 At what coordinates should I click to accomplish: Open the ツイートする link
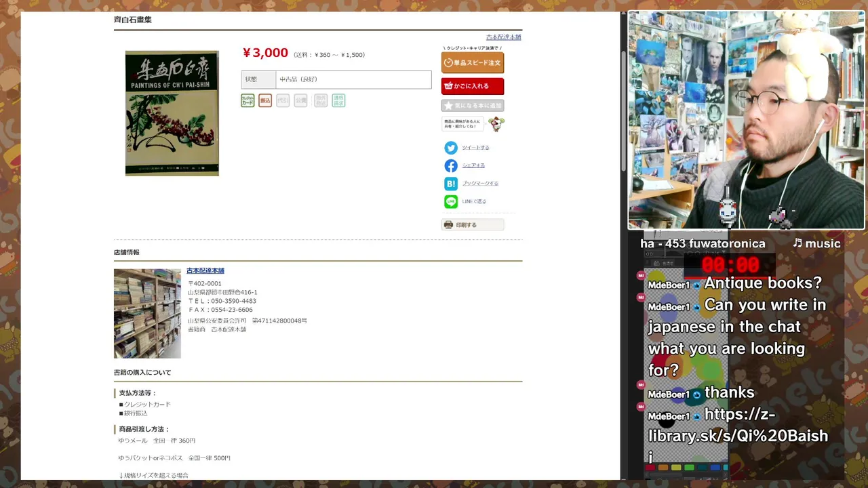point(475,148)
